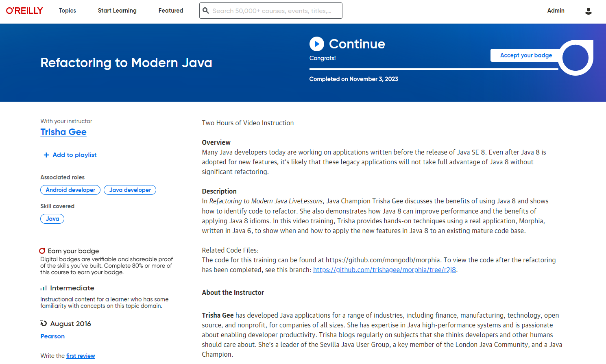Open the Pearson publisher link
This screenshot has width=606, height=364.
tap(52, 336)
